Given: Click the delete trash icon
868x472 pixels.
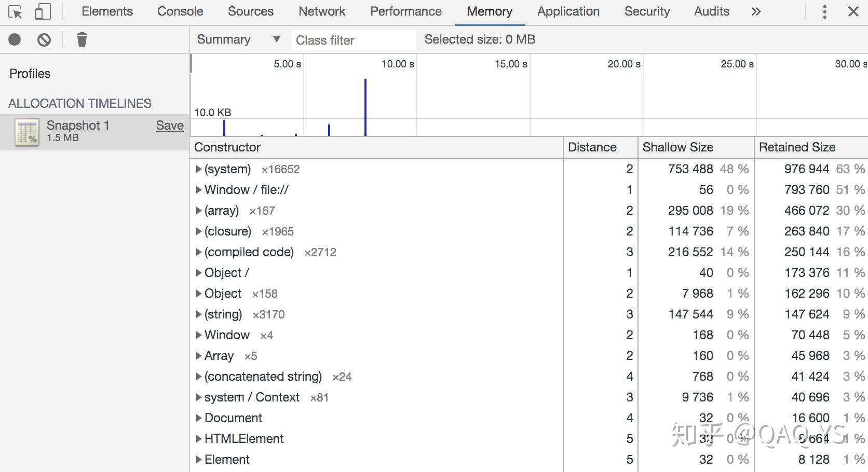Looking at the screenshot, I should click(x=82, y=39).
